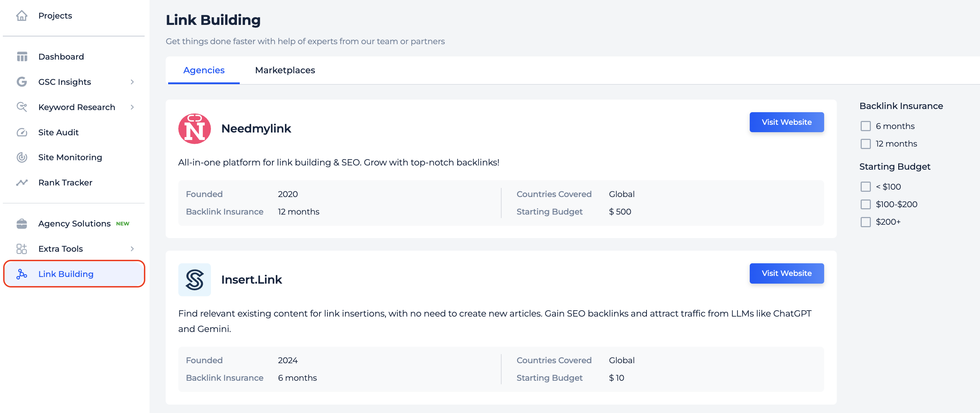Viewport: 980px width, 413px height.
Task: Click the Needmylink founded year 2020
Action: [x=287, y=194]
